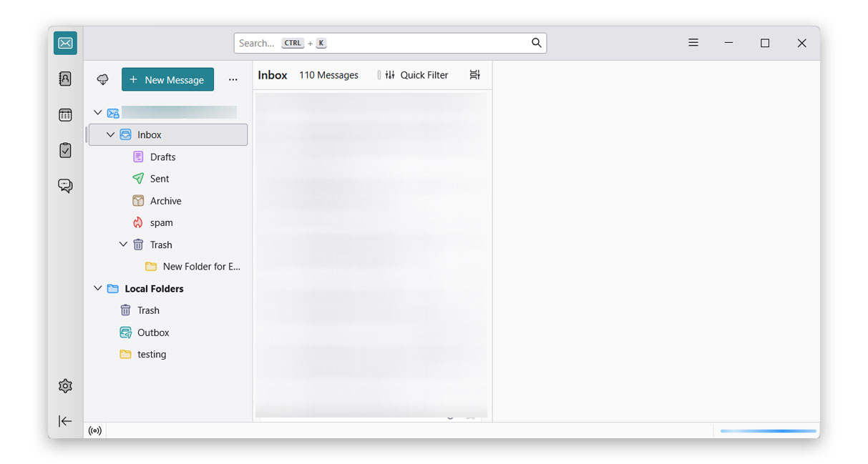The height and width of the screenshot is (464, 868).
Task: Open the hamburger application menu
Action: coord(693,43)
